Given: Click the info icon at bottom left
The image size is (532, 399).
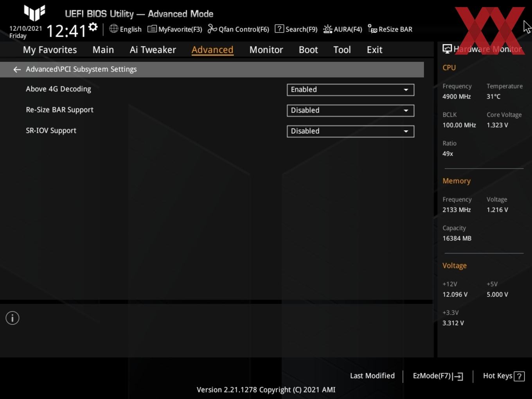Looking at the screenshot, I should [13, 318].
